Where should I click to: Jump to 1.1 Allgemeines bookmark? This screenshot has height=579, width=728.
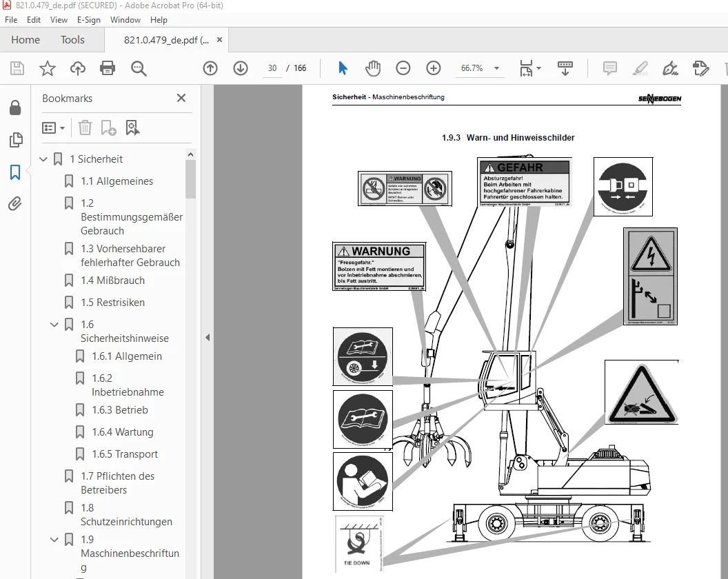(117, 181)
